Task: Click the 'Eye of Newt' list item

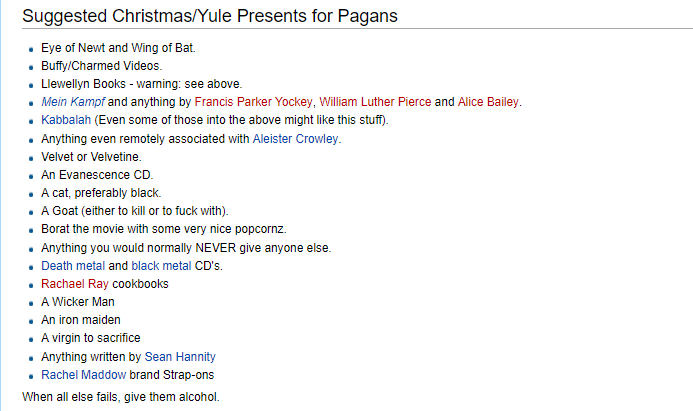Action: click(x=118, y=48)
